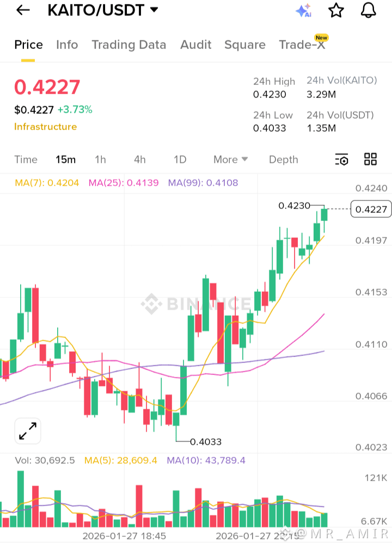
Task: Tap the 0.4033 low marker on chart
Action: click(206, 442)
